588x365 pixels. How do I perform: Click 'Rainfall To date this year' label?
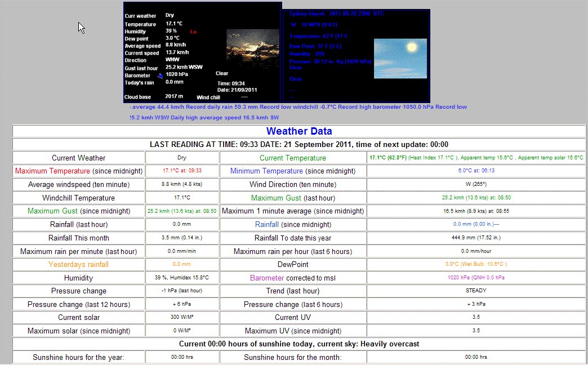293,238
